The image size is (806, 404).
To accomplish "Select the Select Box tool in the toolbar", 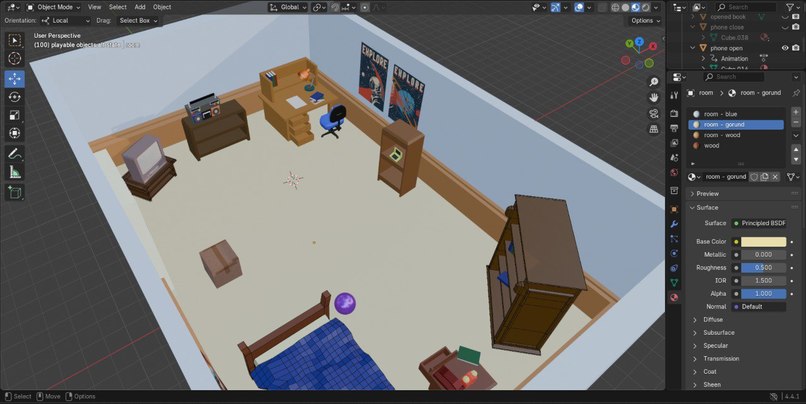I will pyautogui.click(x=14, y=41).
